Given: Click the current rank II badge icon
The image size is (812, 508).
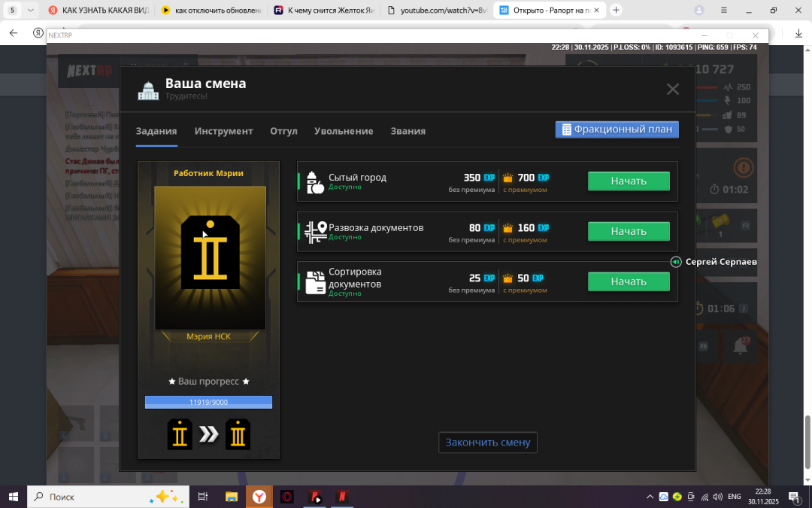Looking at the screenshot, I should point(180,434).
